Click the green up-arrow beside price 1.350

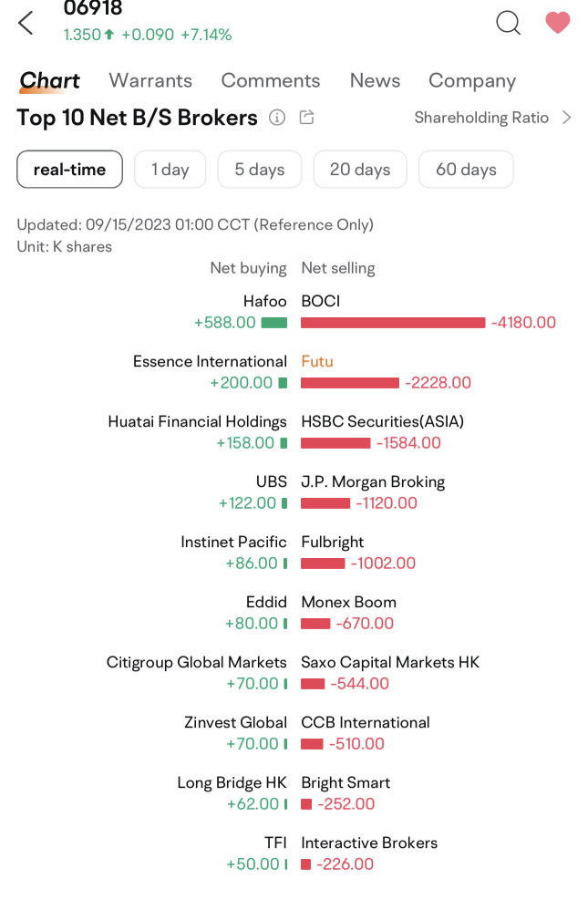pyautogui.click(x=108, y=35)
